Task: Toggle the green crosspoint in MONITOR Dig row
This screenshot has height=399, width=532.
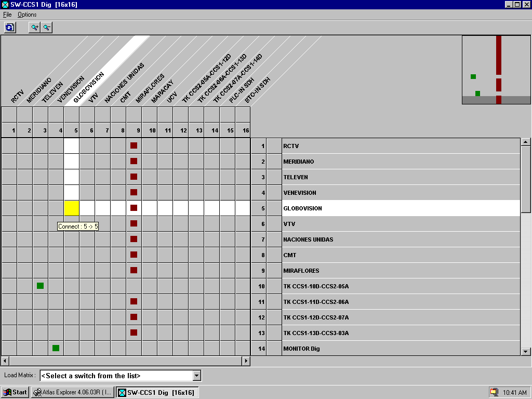Action: click(56, 348)
